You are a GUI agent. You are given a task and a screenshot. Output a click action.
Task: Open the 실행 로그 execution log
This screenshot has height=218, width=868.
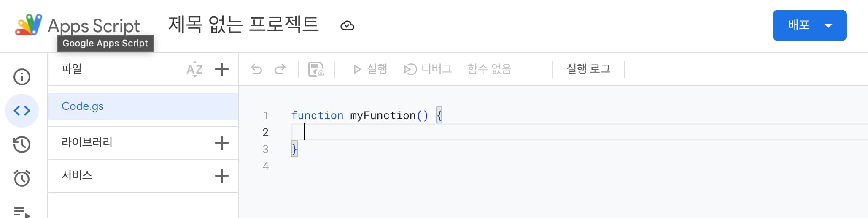[x=588, y=69]
